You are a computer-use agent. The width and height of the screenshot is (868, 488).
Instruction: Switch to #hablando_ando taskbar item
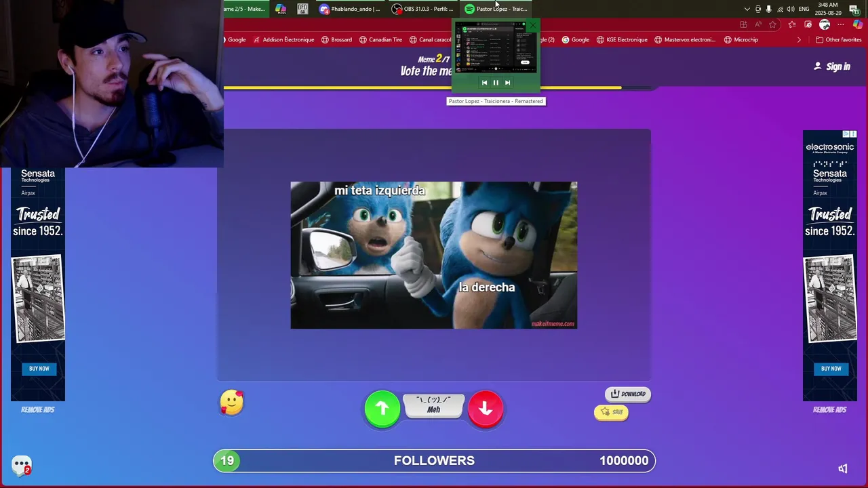click(x=350, y=9)
